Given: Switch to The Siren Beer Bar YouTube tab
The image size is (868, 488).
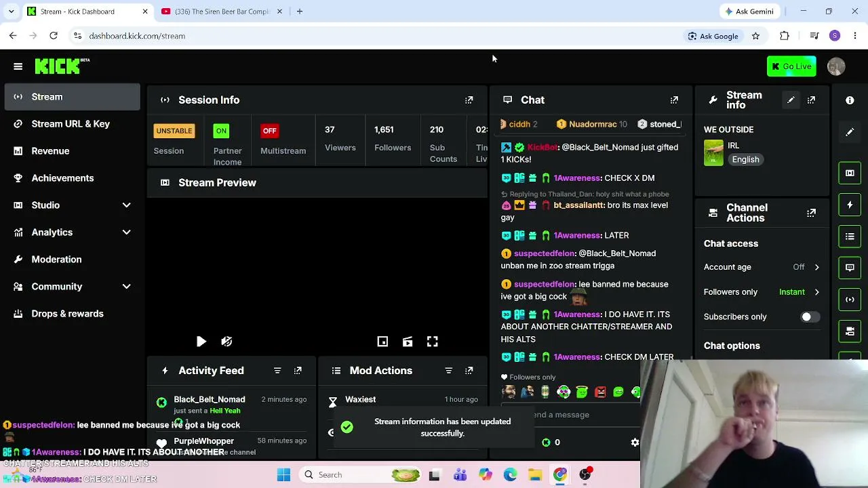Looking at the screenshot, I should (222, 12).
